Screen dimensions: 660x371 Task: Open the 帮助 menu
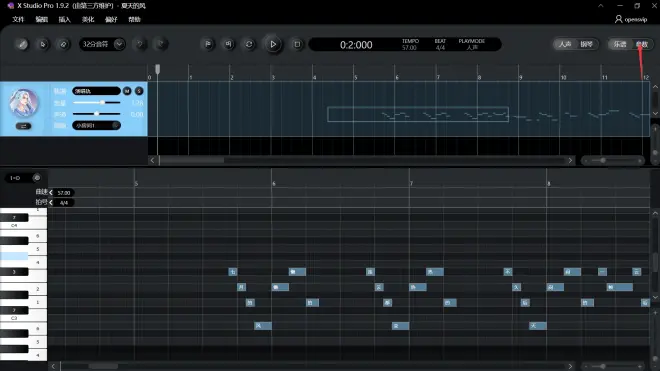[134, 19]
